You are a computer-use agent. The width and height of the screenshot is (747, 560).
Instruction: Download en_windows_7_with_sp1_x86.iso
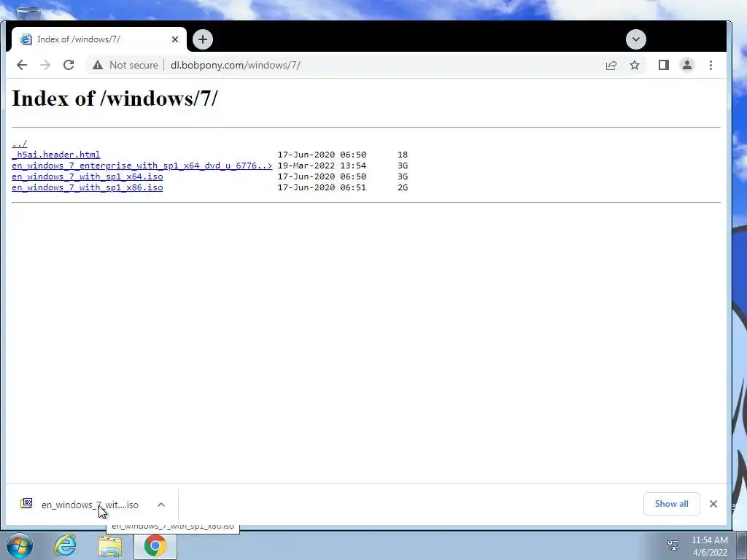(88, 187)
